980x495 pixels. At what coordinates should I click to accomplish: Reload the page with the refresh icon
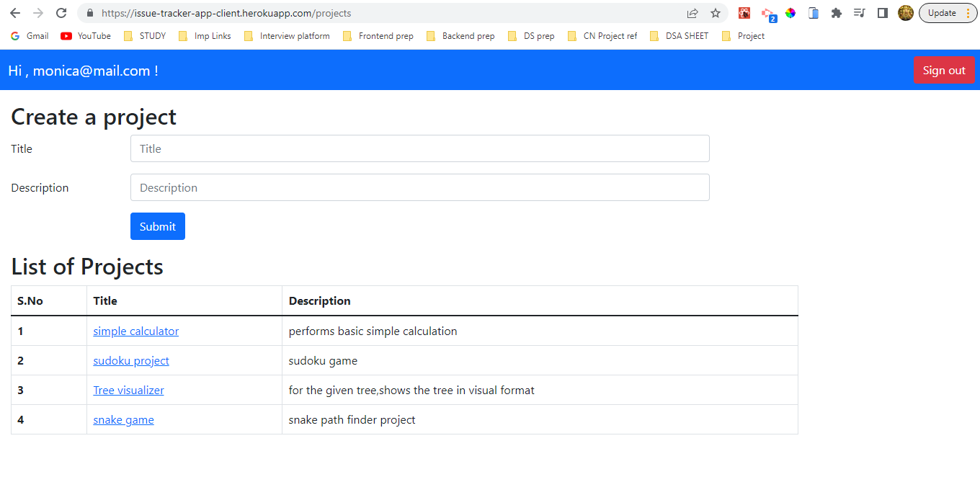tap(61, 13)
